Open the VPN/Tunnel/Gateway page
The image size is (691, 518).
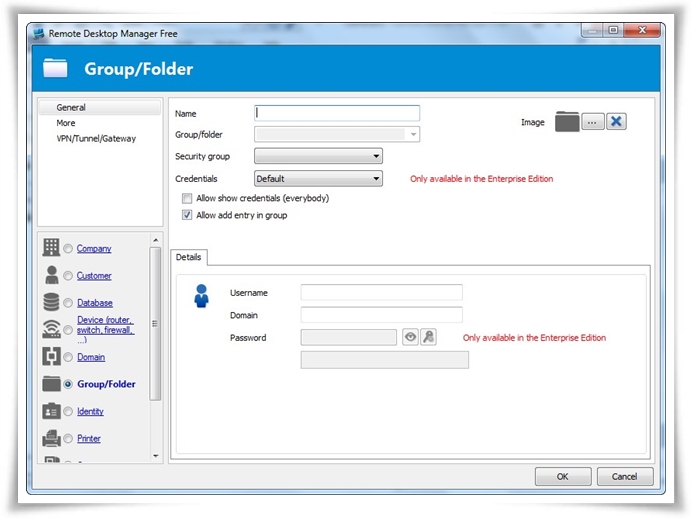coord(96,138)
